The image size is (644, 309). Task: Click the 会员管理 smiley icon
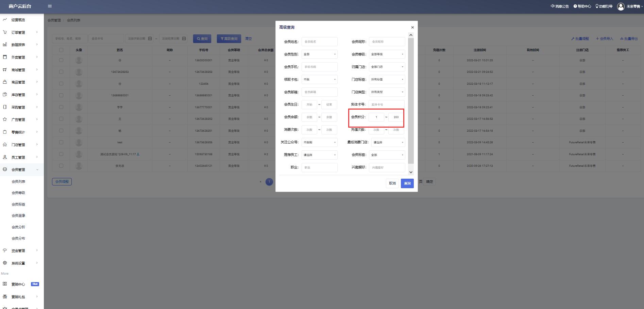[5, 169]
